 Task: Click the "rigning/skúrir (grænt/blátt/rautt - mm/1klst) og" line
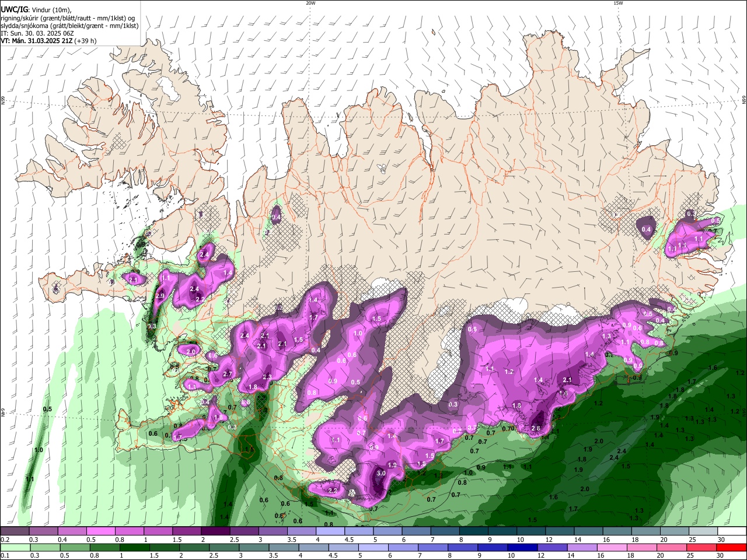(x=68, y=17)
